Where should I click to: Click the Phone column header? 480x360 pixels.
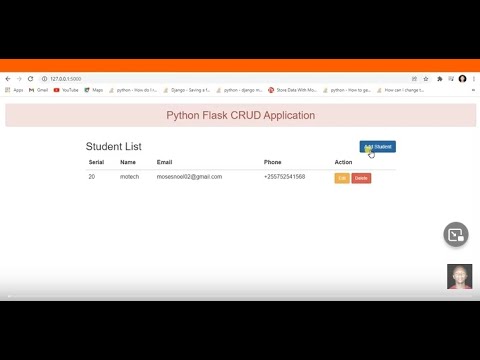[x=273, y=162]
